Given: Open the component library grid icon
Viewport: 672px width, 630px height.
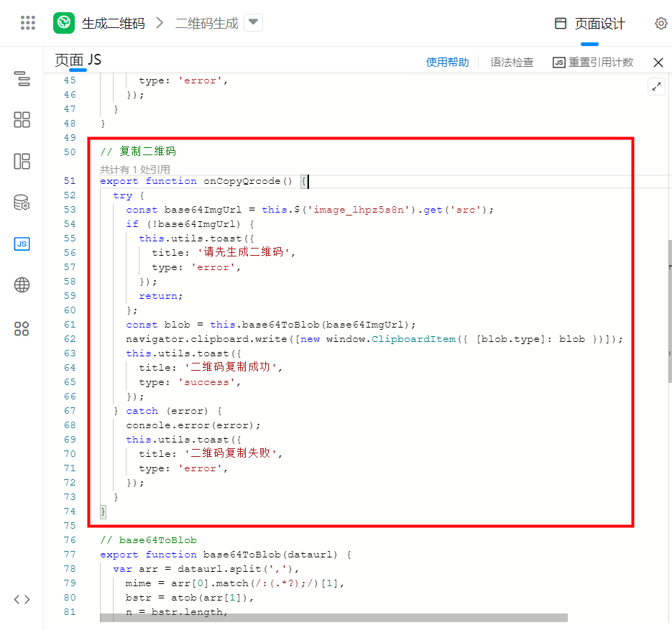Looking at the screenshot, I should pos(22,120).
